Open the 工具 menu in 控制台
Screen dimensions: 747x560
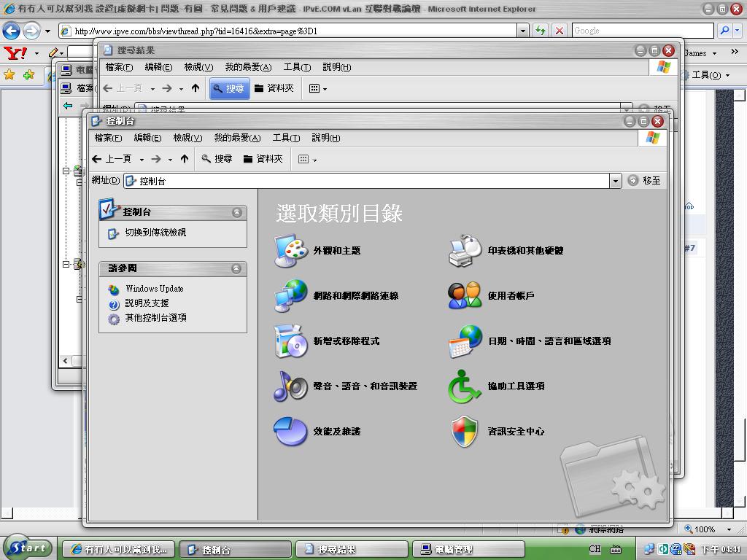286,138
